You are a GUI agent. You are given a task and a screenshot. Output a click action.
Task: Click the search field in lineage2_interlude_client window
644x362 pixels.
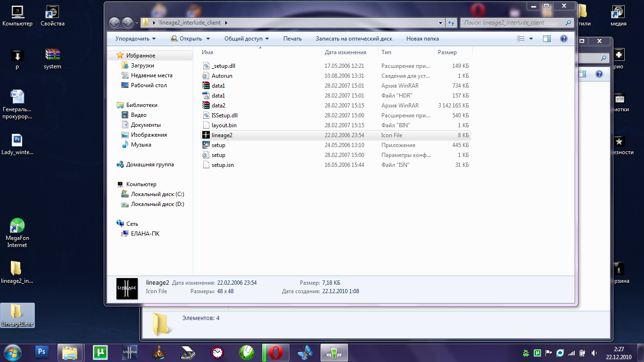517,23
